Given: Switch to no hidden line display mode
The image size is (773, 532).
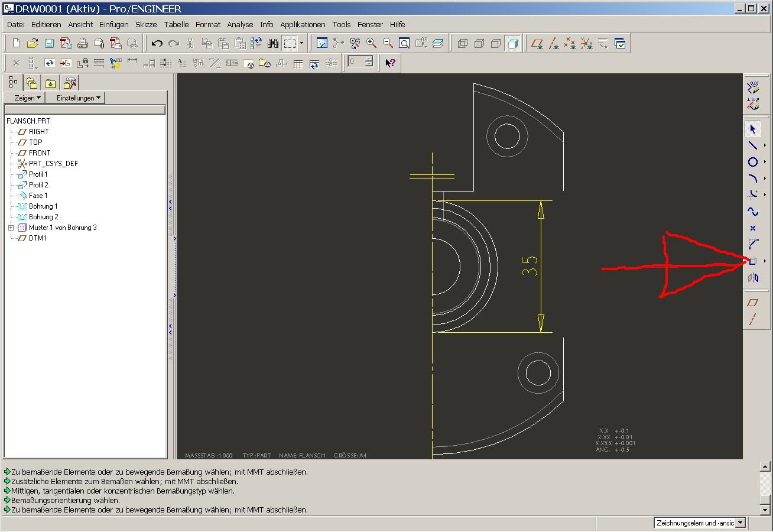Looking at the screenshot, I should (x=496, y=43).
